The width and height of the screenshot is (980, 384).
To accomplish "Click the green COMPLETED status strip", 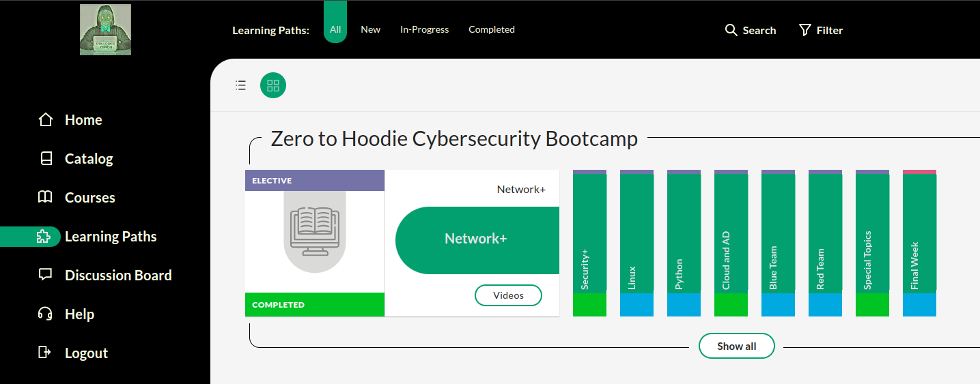I will click(x=315, y=305).
